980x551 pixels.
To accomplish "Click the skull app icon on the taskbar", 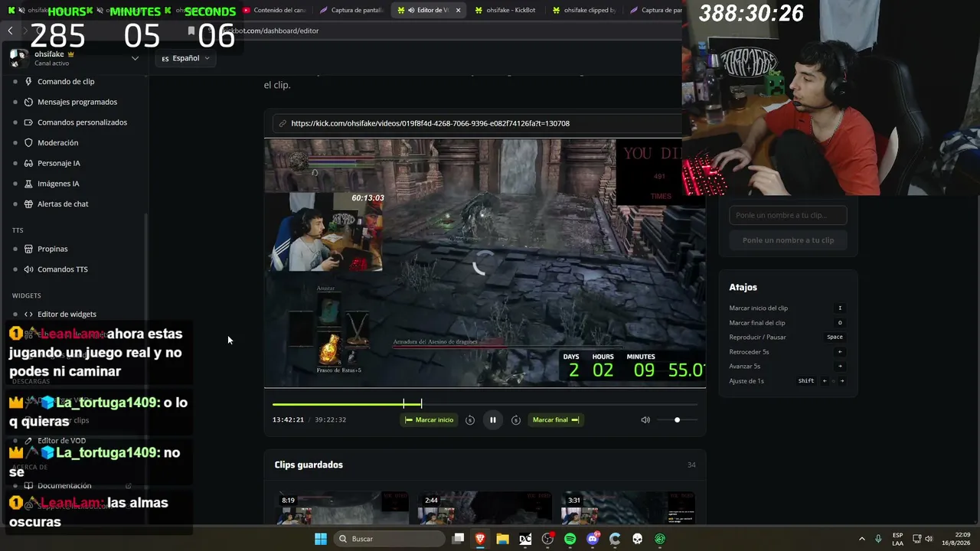I will click(637, 539).
